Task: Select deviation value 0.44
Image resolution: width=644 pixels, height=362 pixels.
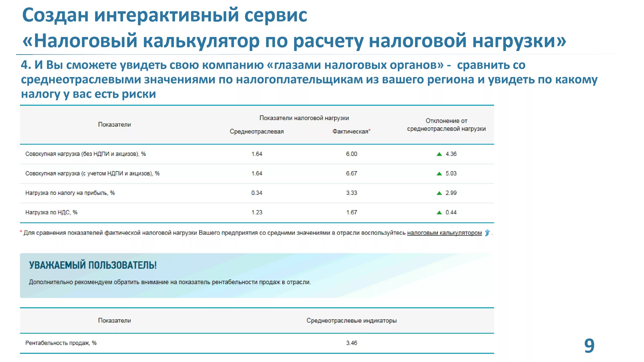Action: click(x=451, y=212)
